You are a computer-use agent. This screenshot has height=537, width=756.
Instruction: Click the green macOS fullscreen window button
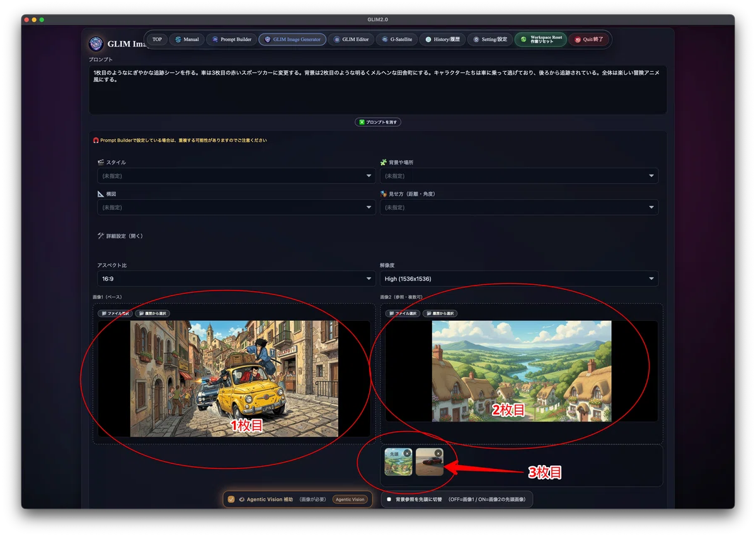[42, 20]
